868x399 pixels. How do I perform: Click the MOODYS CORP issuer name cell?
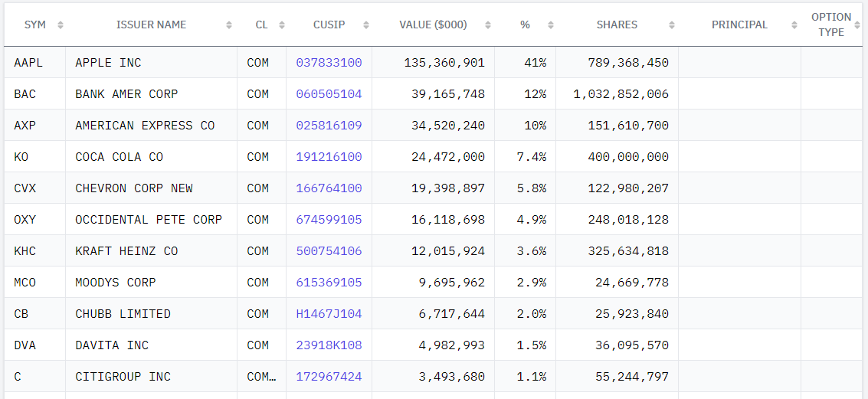point(116,283)
